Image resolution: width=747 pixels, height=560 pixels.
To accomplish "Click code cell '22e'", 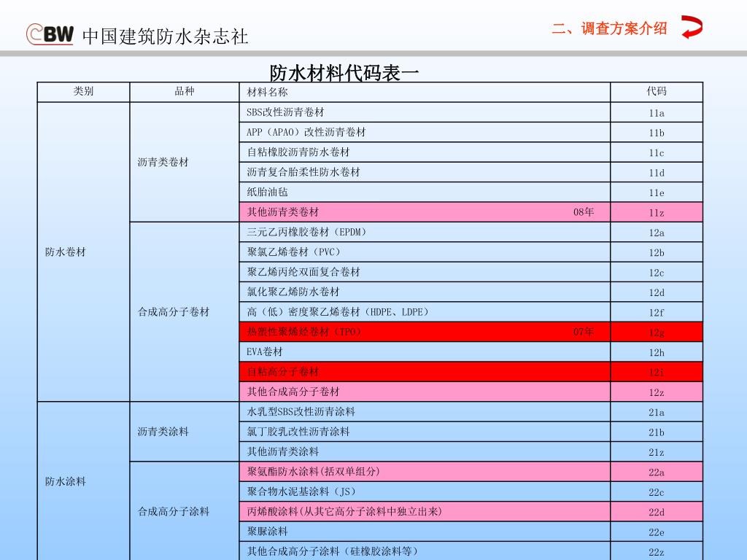I will coord(657,532).
